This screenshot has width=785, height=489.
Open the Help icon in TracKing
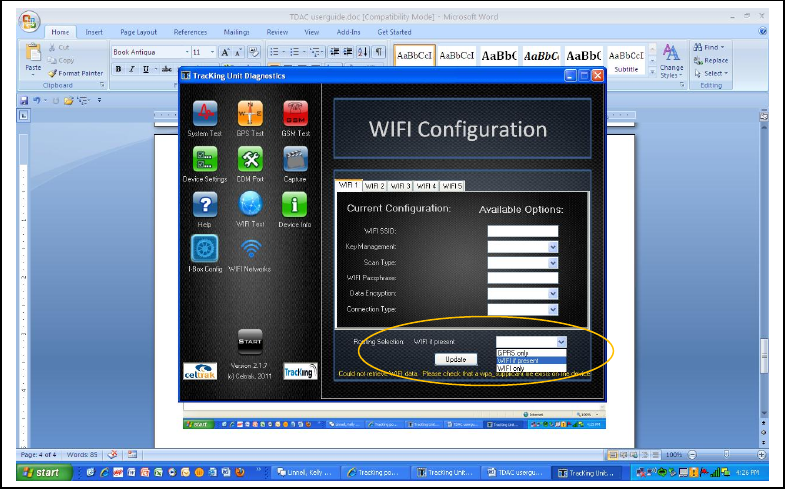[205, 205]
